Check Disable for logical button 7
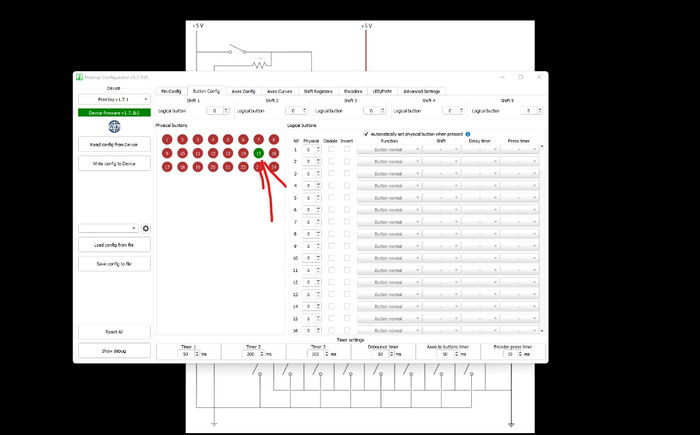Viewport: 700px width, 435px height. tap(331, 222)
